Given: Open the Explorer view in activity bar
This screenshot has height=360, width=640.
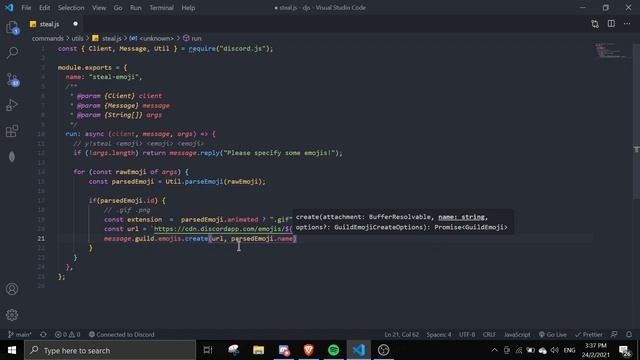Looking at the screenshot, I should 12,28.
